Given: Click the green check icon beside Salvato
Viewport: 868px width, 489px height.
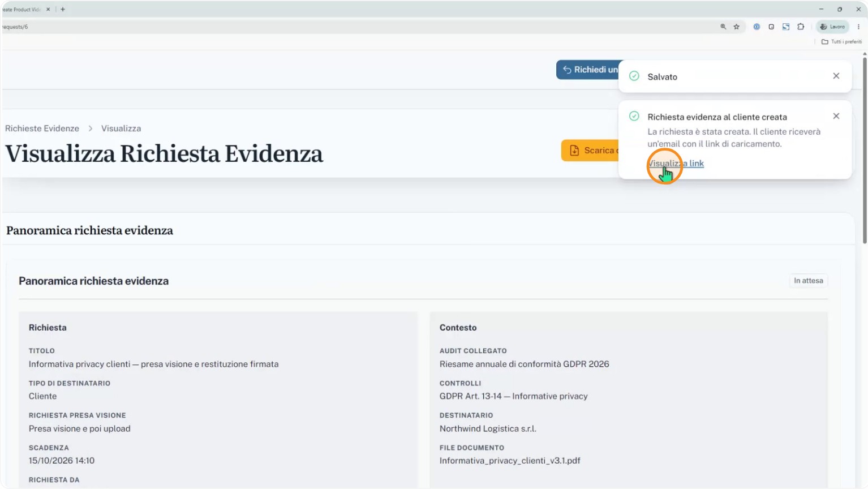Looking at the screenshot, I should (634, 76).
